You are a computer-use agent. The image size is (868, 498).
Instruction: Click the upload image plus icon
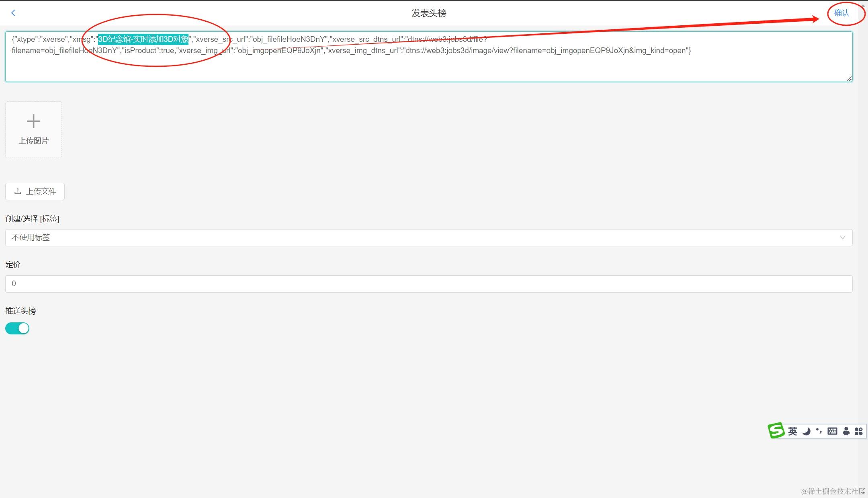[33, 121]
